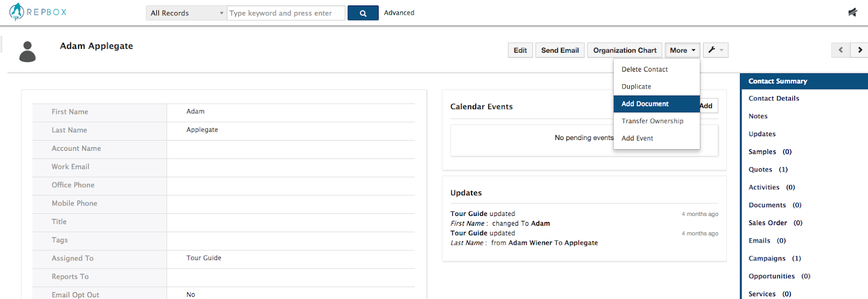Open the Advanced search link
Screen dimensions: 868x299
(399, 12)
